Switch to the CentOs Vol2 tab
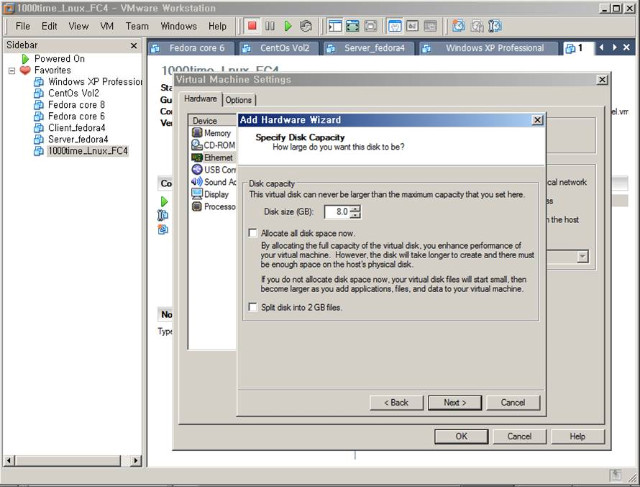The height and width of the screenshot is (487, 640). tap(278, 48)
